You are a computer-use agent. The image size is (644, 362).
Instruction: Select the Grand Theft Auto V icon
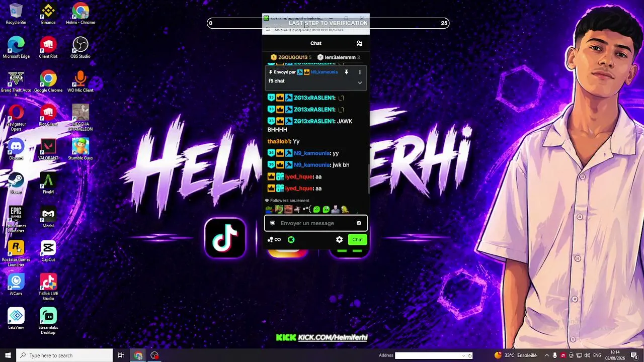[16, 83]
